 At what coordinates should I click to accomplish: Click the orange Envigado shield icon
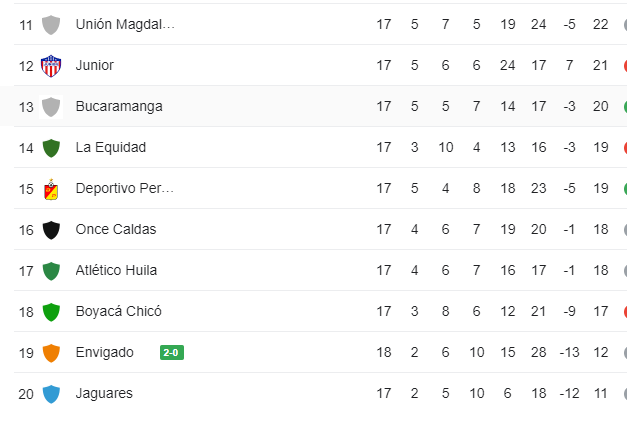[x=51, y=353]
